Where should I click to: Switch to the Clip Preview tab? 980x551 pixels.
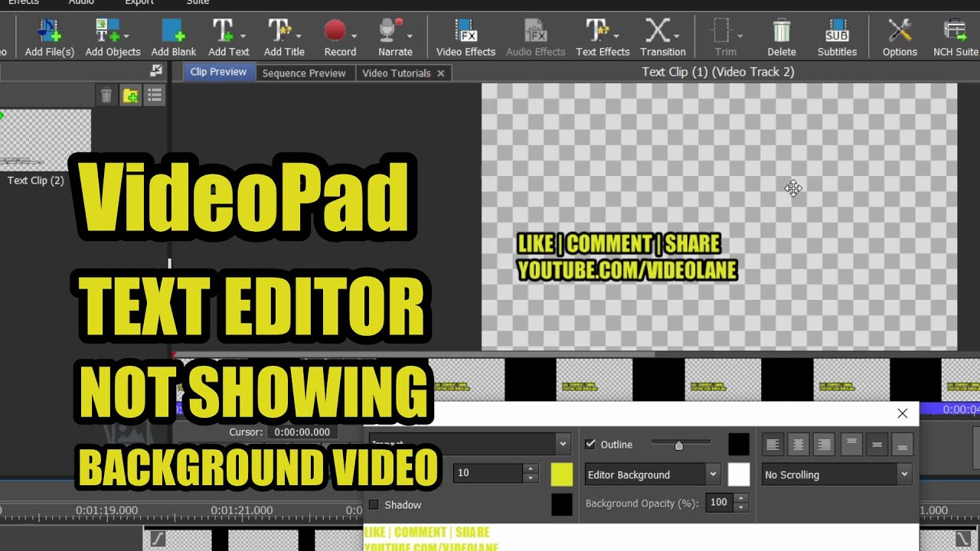(x=218, y=72)
